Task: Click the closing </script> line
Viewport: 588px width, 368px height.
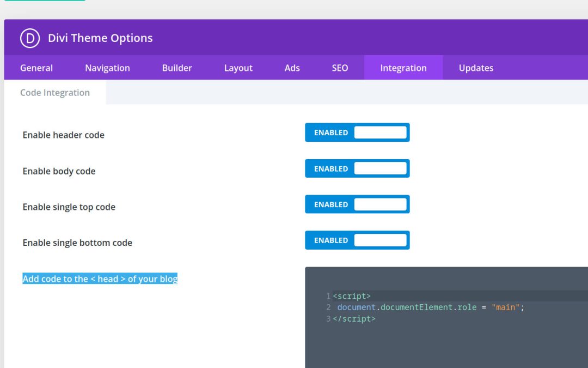Action: [354, 318]
